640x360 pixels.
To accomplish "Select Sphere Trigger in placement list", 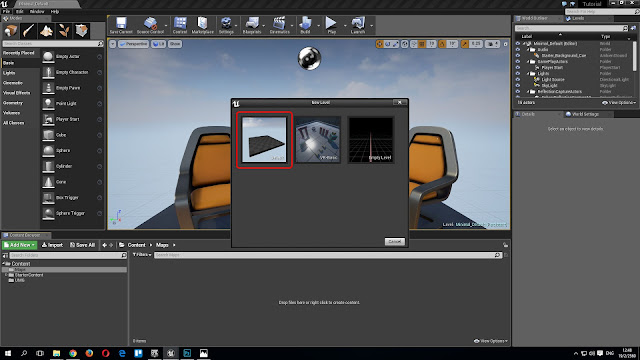I will 72,213.
